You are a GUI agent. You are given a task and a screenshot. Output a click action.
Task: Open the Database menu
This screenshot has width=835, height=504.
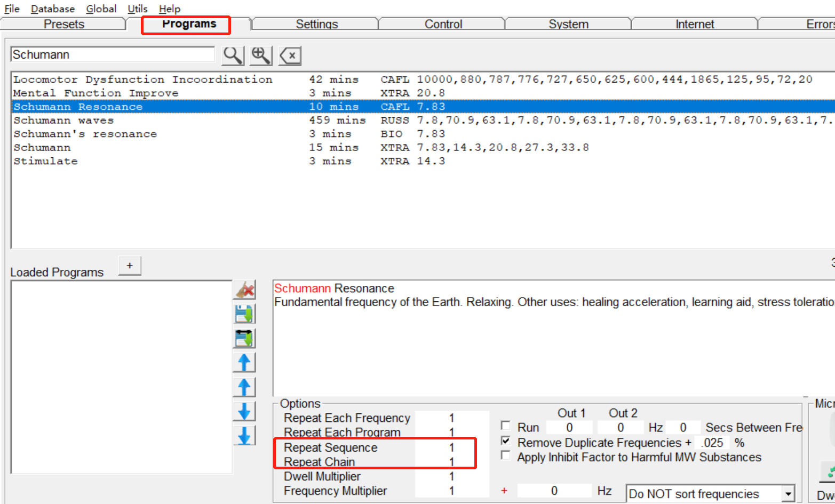pyautogui.click(x=52, y=9)
